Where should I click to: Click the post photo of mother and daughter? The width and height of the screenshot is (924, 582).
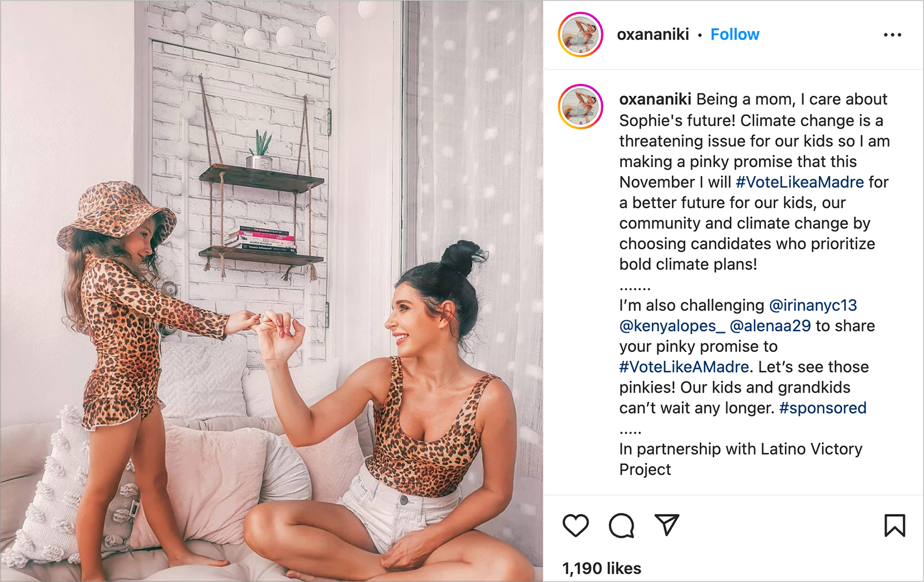point(272,291)
